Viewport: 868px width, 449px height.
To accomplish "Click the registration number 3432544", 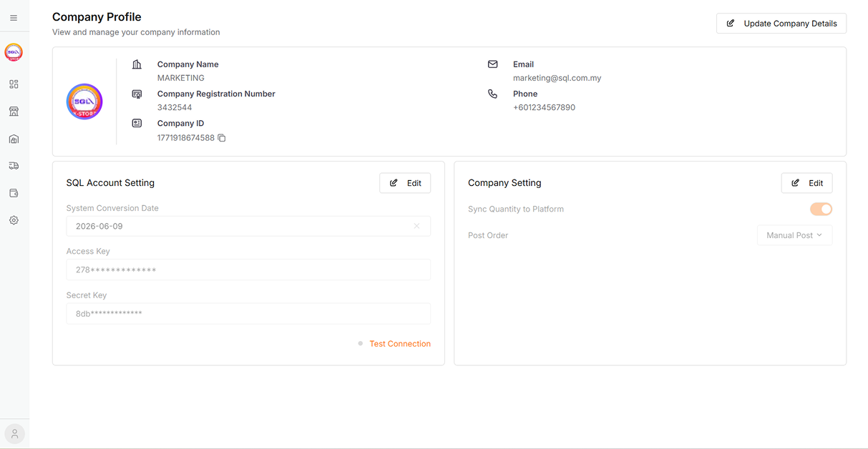I will pos(175,107).
